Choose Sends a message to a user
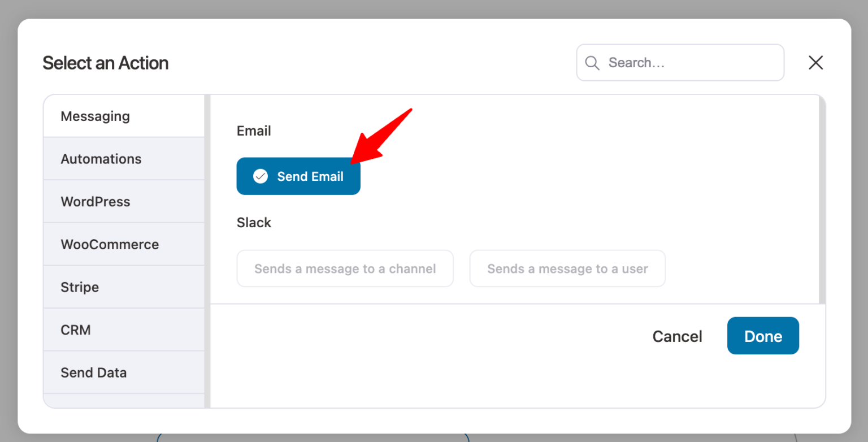Screen dimensions: 868x442 point(567,268)
